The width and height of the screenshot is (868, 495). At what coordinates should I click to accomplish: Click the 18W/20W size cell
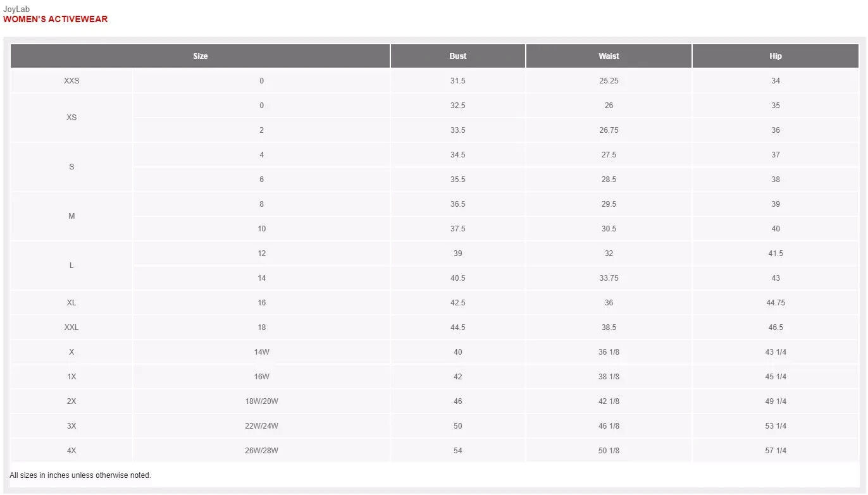(x=262, y=401)
